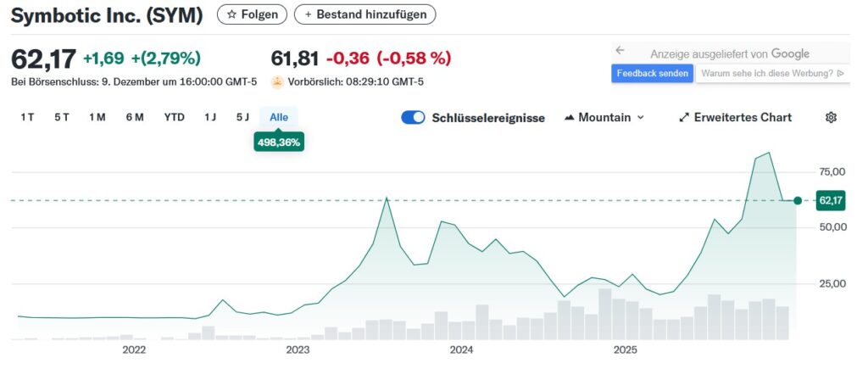Click the closing price 62,17
Image resolution: width=868 pixels, height=380 pixels.
(44, 59)
